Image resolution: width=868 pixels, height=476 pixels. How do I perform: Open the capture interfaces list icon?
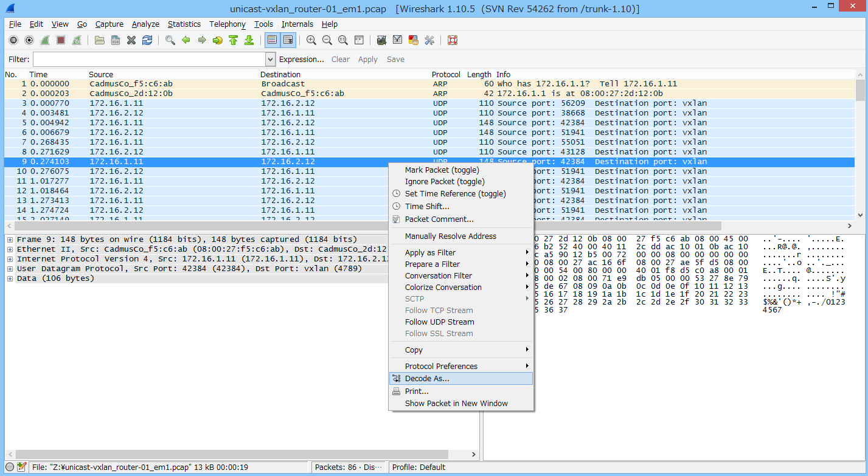click(13, 40)
